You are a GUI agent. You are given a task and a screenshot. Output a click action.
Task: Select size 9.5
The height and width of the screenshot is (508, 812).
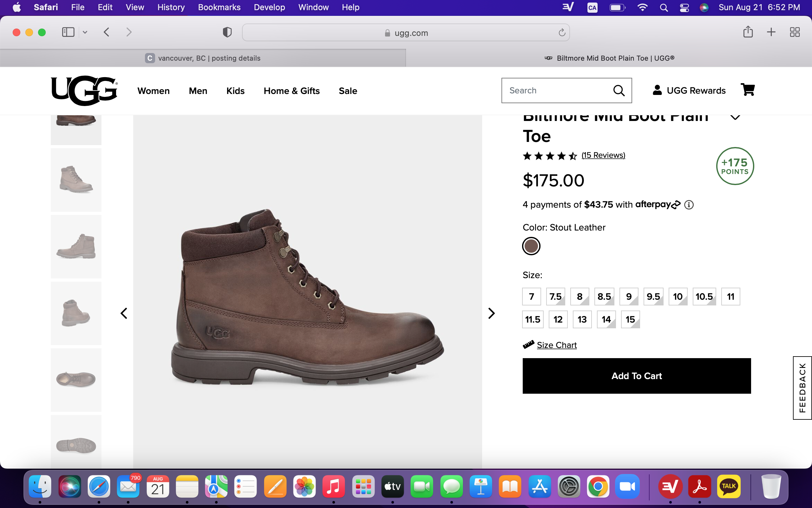pos(653,296)
